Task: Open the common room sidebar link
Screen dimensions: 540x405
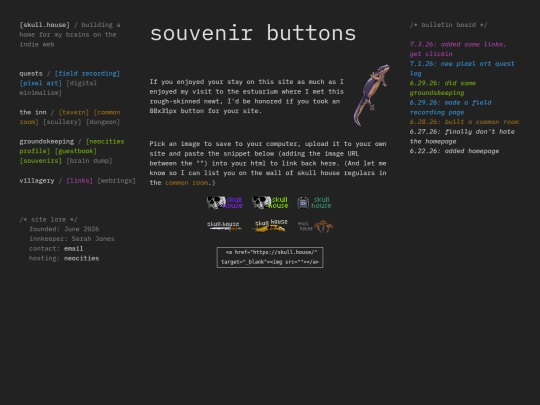Action: (70, 117)
